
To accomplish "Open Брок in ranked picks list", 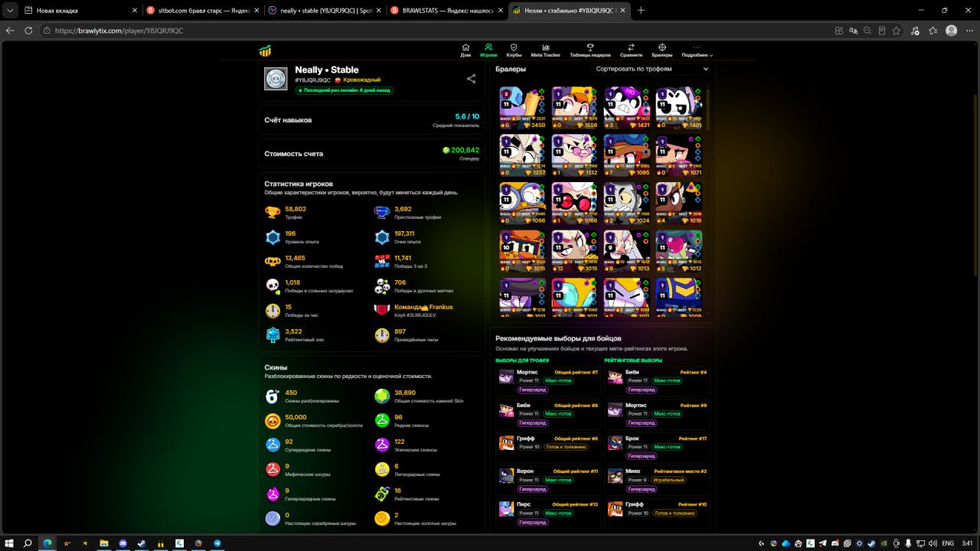I will click(x=657, y=447).
